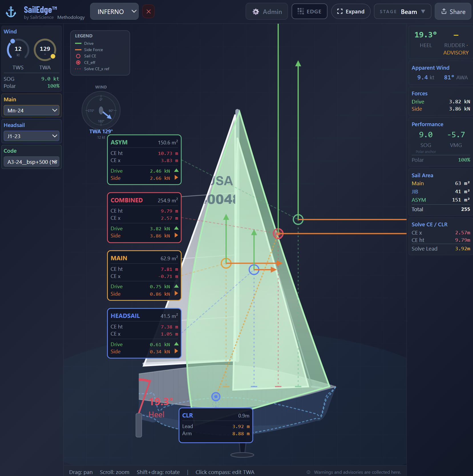
Task: Click the CLR Arm 8.88 m value
Action: pos(241,433)
